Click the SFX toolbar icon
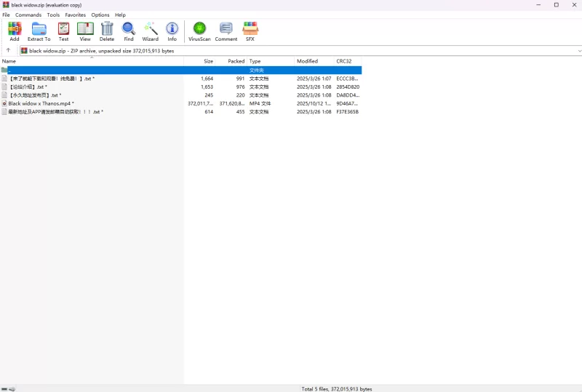This screenshot has width=582, height=392. [x=250, y=31]
